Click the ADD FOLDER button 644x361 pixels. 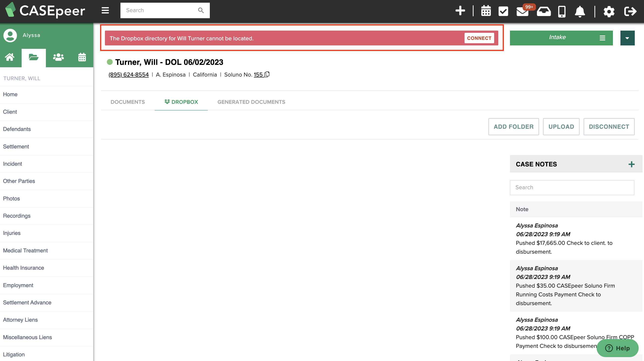pyautogui.click(x=513, y=127)
